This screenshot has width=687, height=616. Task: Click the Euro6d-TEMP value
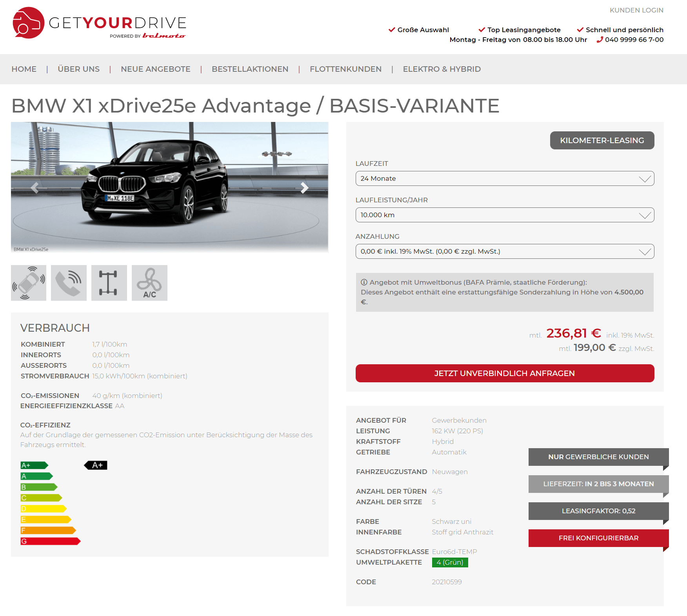click(x=454, y=552)
